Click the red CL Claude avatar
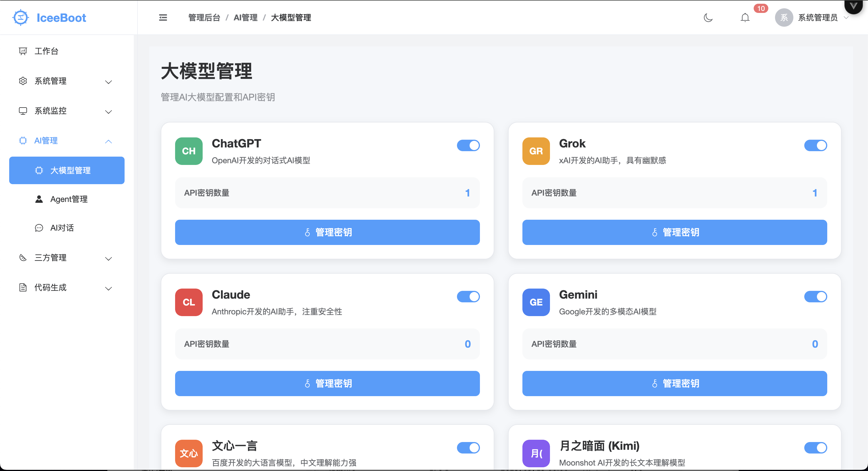This screenshot has width=868, height=471. click(189, 302)
